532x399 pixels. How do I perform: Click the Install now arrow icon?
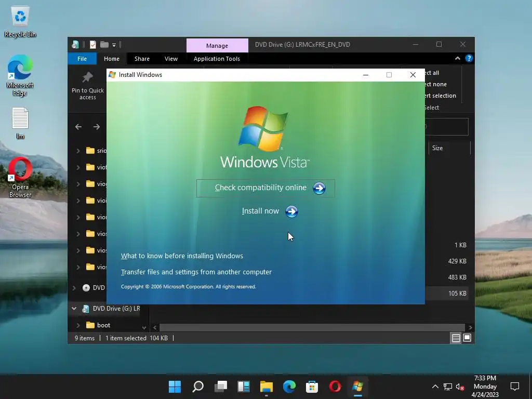(x=291, y=212)
